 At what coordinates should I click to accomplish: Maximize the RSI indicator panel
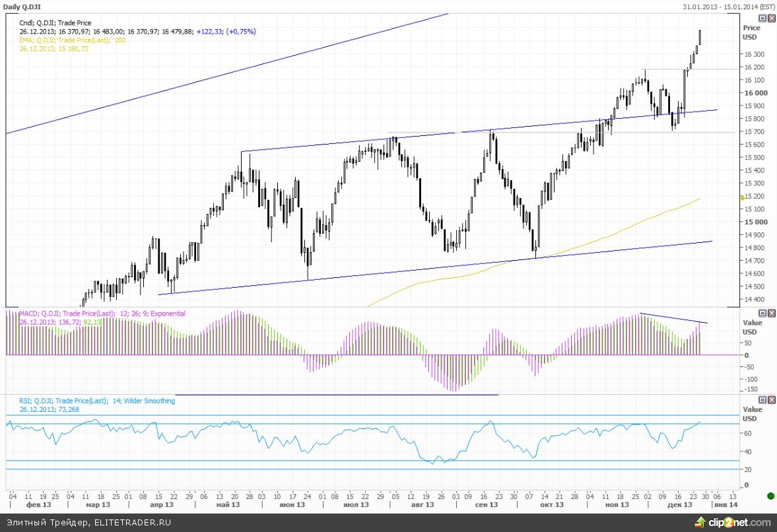762,400
